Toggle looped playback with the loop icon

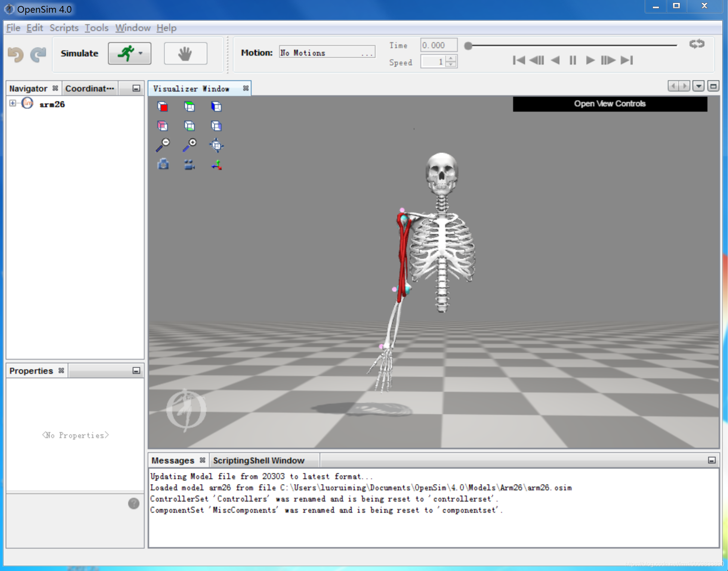tap(696, 44)
